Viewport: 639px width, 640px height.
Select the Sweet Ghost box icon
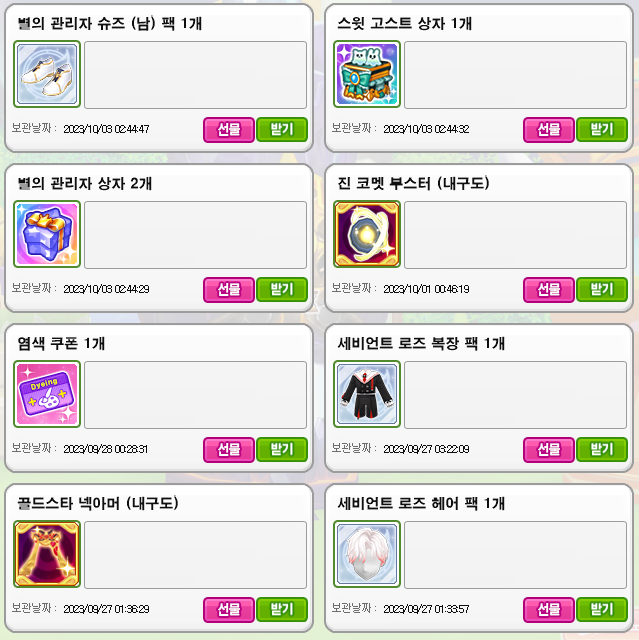point(367,74)
